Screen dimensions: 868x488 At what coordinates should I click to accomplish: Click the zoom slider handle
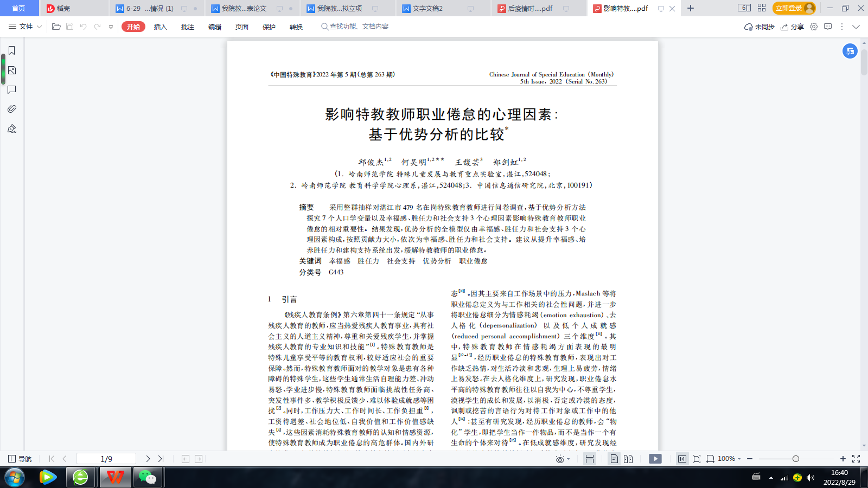[x=795, y=459]
